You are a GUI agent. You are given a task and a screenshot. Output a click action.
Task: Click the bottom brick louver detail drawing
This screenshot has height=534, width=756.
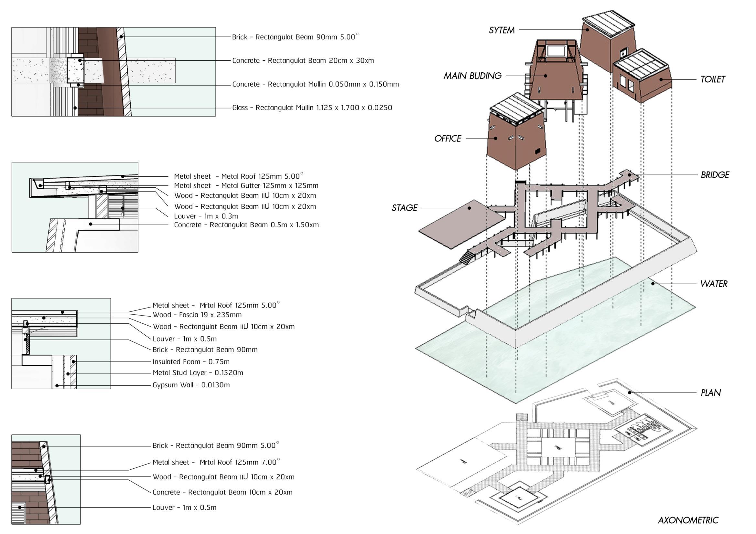pos(46,479)
